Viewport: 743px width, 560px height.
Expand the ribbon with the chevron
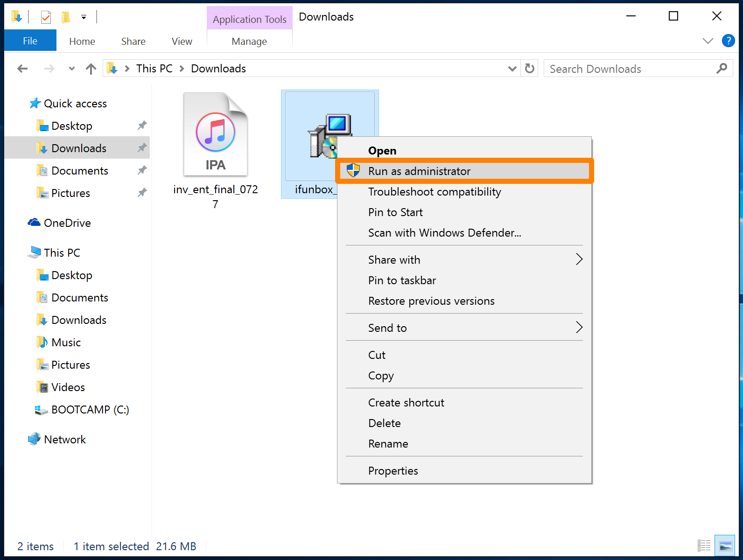click(x=708, y=41)
